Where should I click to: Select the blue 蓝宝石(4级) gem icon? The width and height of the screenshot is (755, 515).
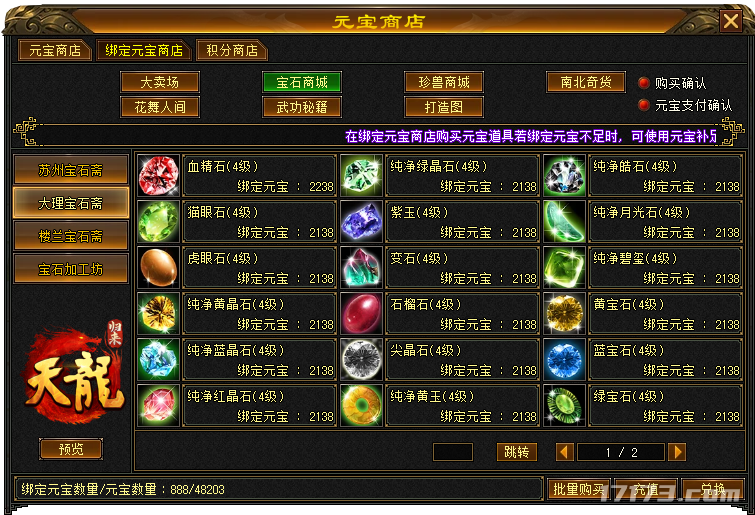coord(564,360)
